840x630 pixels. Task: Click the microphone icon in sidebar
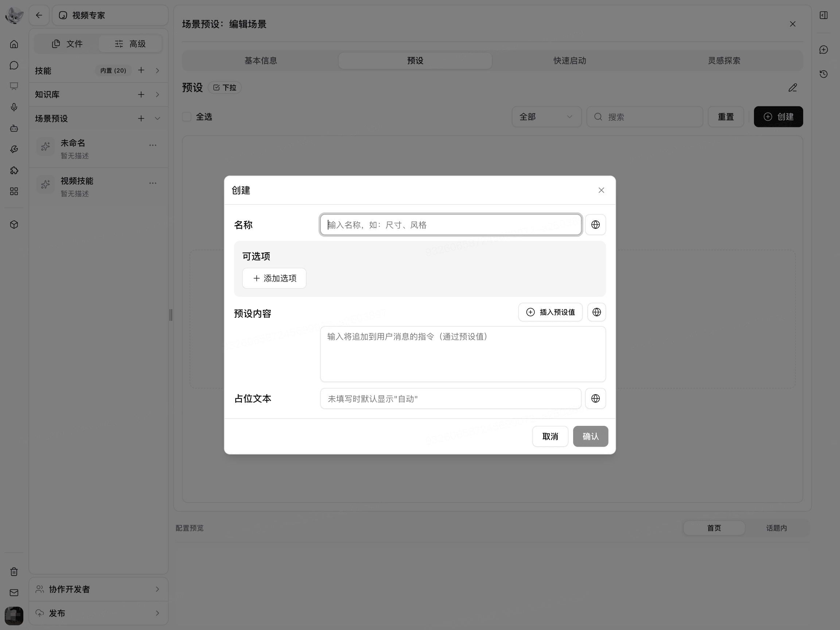pyautogui.click(x=14, y=107)
